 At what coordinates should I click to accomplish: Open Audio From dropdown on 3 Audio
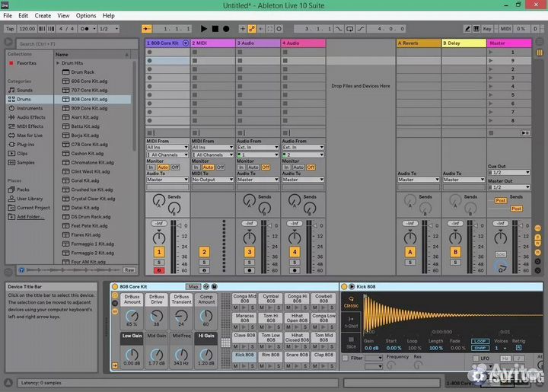pyautogui.click(x=257, y=148)
